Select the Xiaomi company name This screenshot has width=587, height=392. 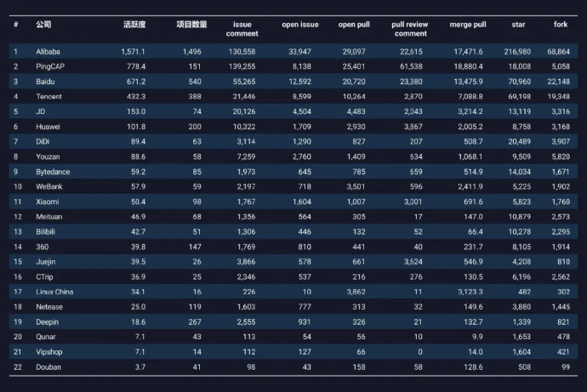point(48,202)
